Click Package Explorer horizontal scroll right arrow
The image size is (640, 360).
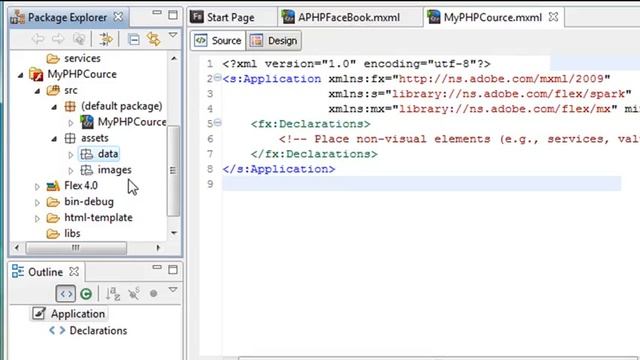pyautogui.click(x=158, y=248)
